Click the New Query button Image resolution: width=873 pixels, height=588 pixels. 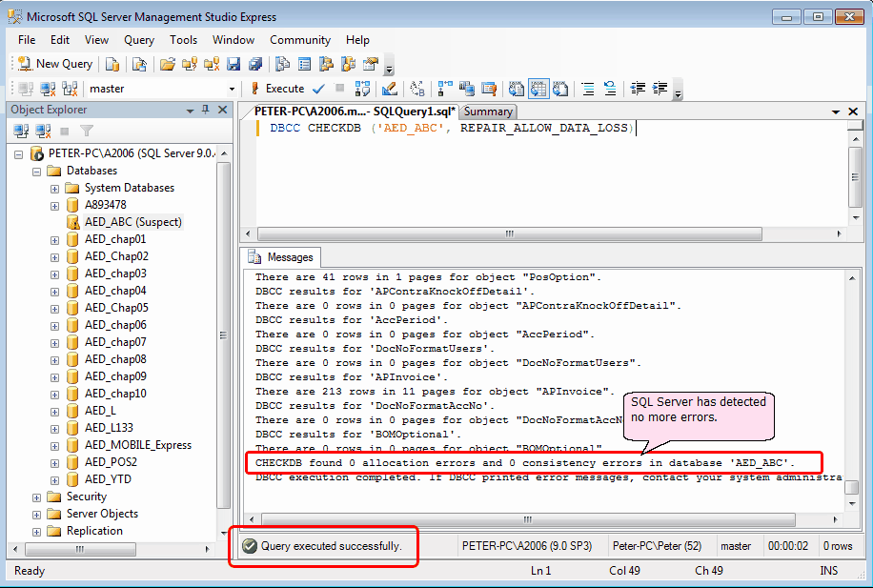click(x=55, y=64)
